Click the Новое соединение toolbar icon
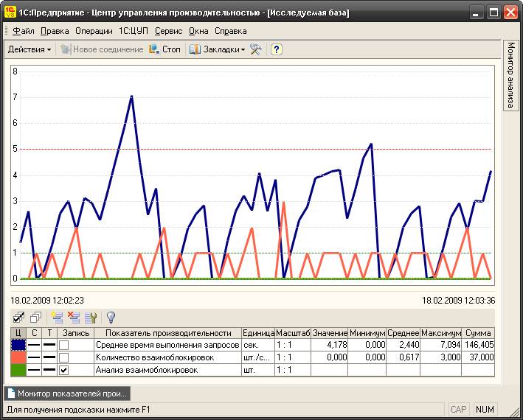Viewport: 523px width, 420px height. pyautogui.click(x=66, y=49)
